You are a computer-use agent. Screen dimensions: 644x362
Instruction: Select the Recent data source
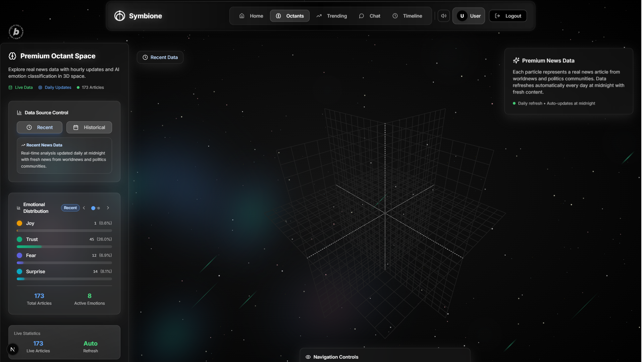[x=40, y=127]
